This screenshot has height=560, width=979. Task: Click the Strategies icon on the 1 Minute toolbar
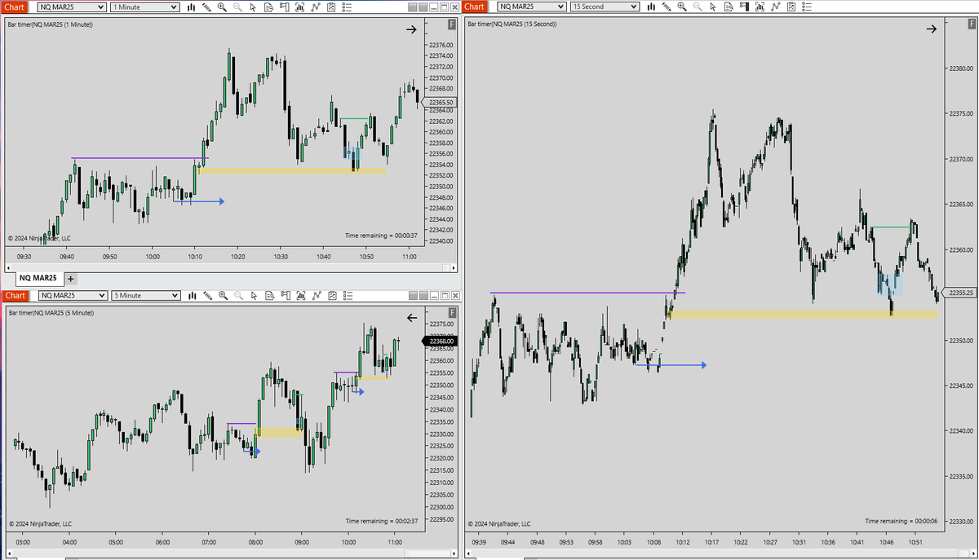tap(331, 7)
